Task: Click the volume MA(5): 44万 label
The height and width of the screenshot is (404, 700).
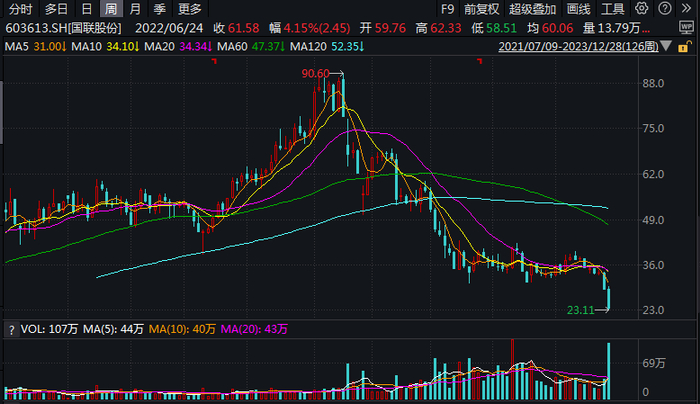Action: point(113,329)
